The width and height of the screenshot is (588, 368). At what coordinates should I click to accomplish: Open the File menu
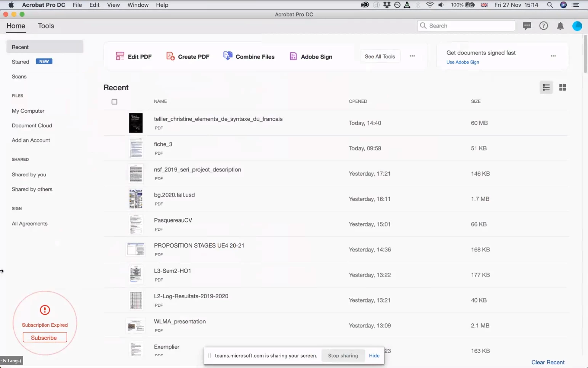tap(77, 5)
